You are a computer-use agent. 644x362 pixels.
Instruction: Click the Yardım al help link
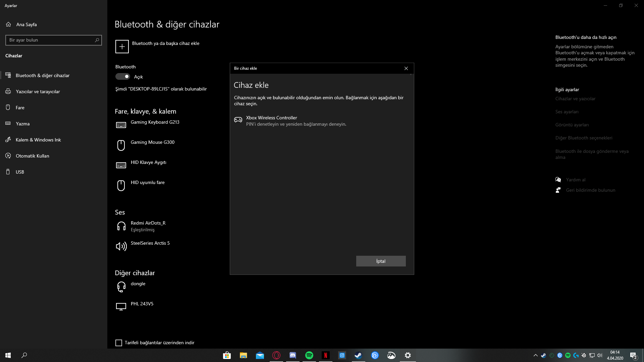coord(576,180)
